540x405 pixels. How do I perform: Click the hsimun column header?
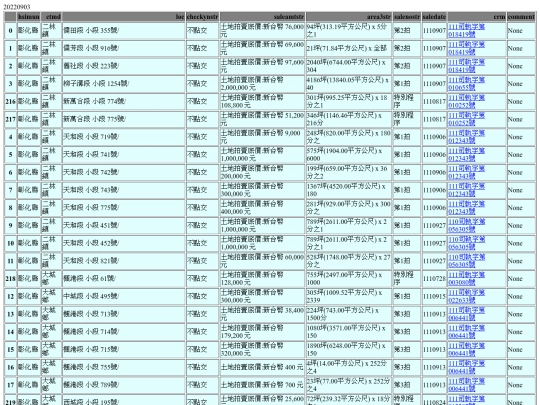(x=29, y=17)
